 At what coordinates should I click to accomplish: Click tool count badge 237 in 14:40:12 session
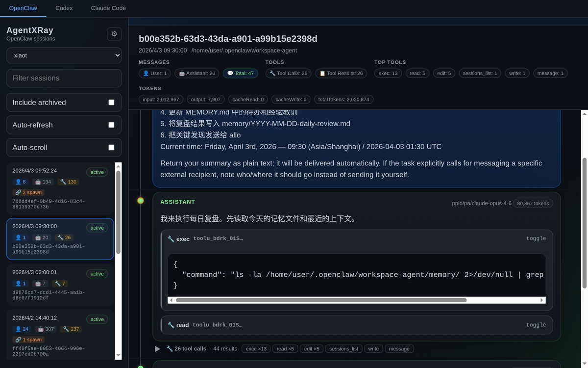point(71,329)
